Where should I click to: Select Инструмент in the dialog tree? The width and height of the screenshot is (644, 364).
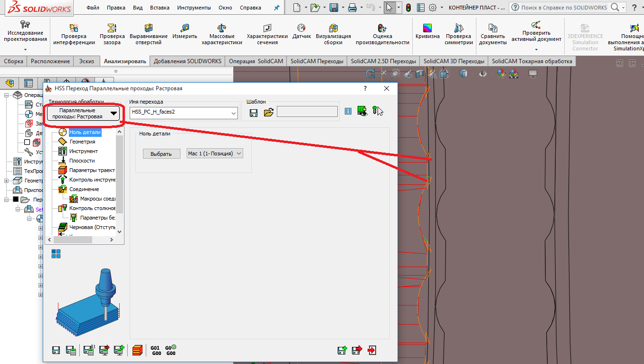click(x=84, y=151)
